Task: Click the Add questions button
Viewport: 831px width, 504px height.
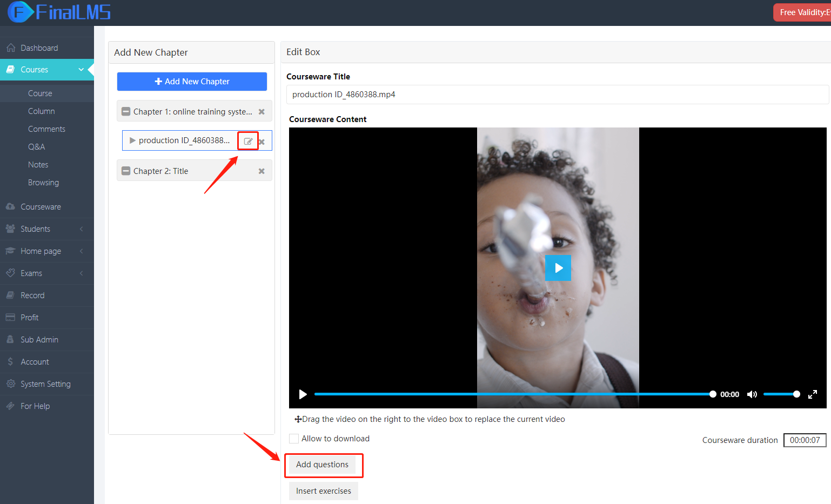Action: 323,465
